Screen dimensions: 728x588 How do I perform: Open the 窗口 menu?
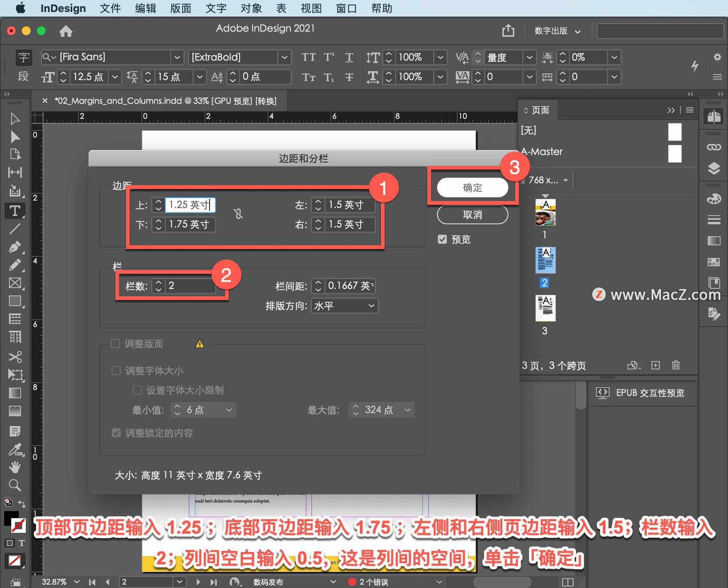pyautogui.click(x=346, y=8)
